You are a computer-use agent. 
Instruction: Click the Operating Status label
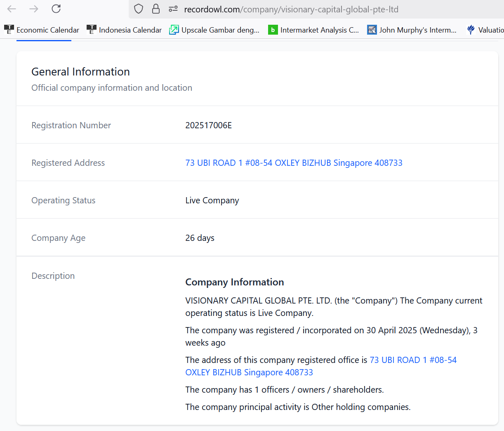pyautogui.click(x=63, y=200)
